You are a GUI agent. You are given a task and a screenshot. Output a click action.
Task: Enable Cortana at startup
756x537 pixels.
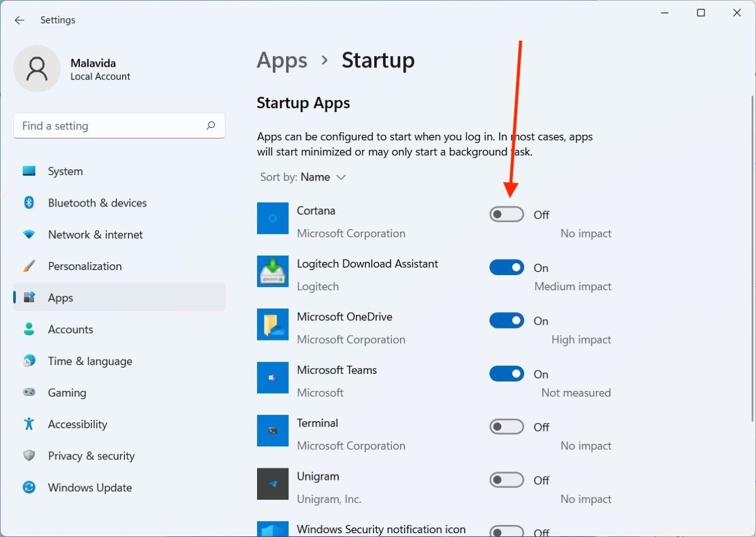[507, 215]
